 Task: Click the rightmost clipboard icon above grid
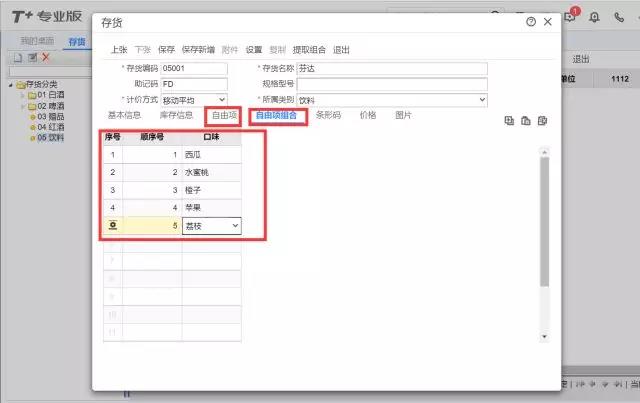click(x=541, y=120)
